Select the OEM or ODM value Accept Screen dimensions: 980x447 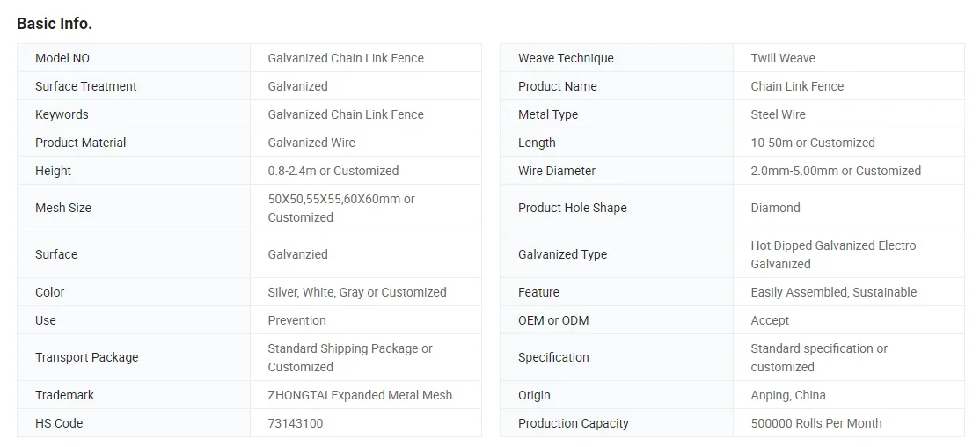(x=770, y=320)
